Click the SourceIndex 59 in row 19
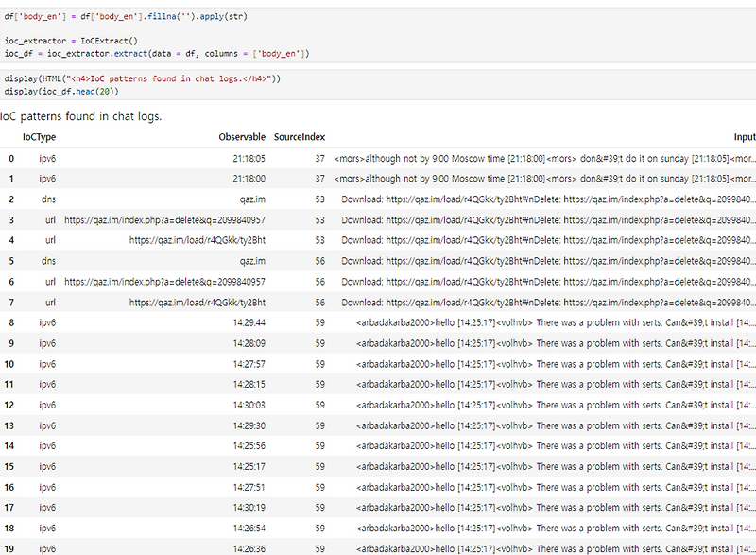 [320, 548]
